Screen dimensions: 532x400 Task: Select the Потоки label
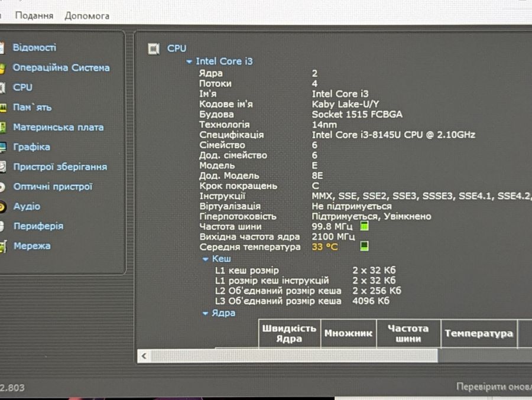point(215,83)
